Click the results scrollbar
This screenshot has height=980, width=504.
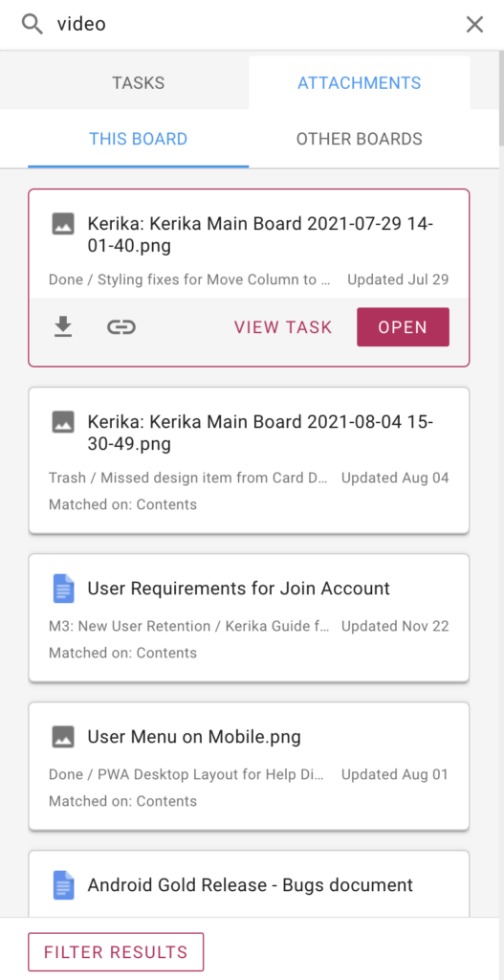501,100
